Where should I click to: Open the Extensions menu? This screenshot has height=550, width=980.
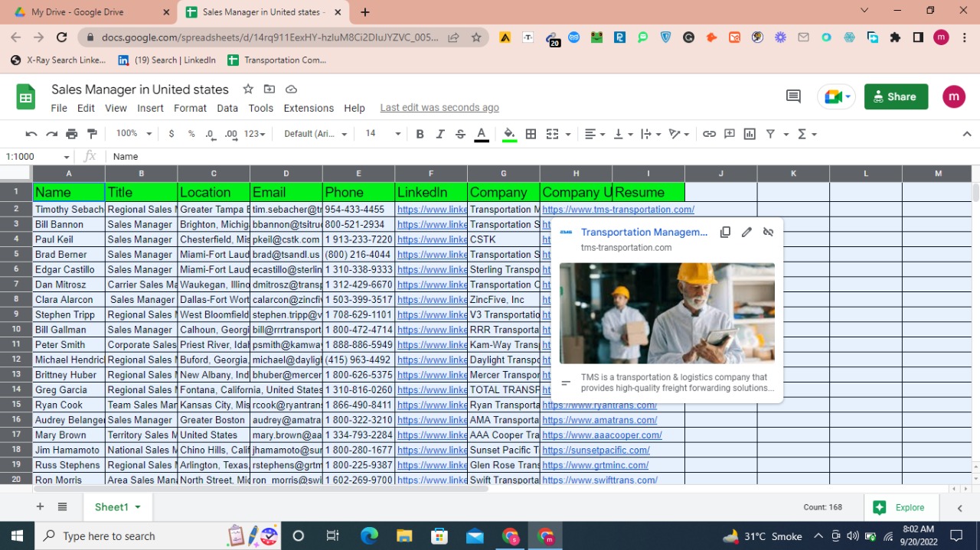309,108
